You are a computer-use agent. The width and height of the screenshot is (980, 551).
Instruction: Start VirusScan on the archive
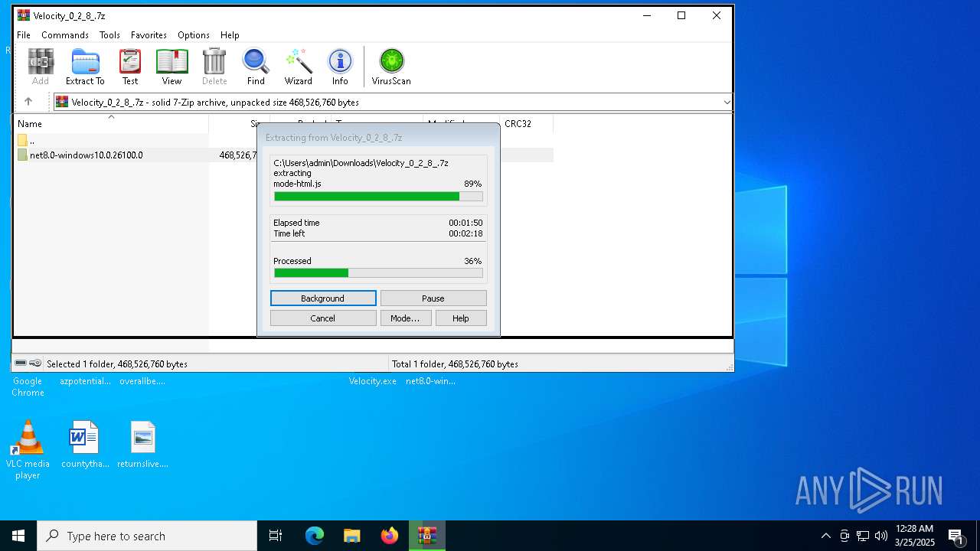click(x=391, y=67)
